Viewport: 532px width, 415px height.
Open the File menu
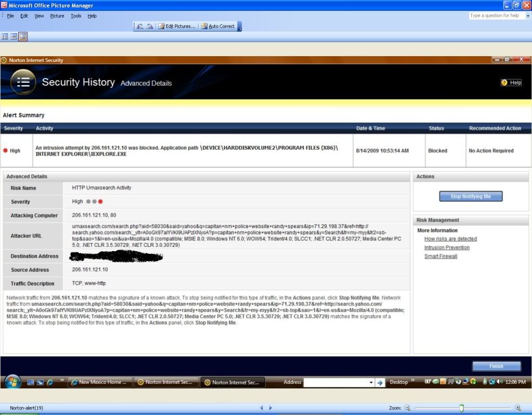click(x=10, y=16)
